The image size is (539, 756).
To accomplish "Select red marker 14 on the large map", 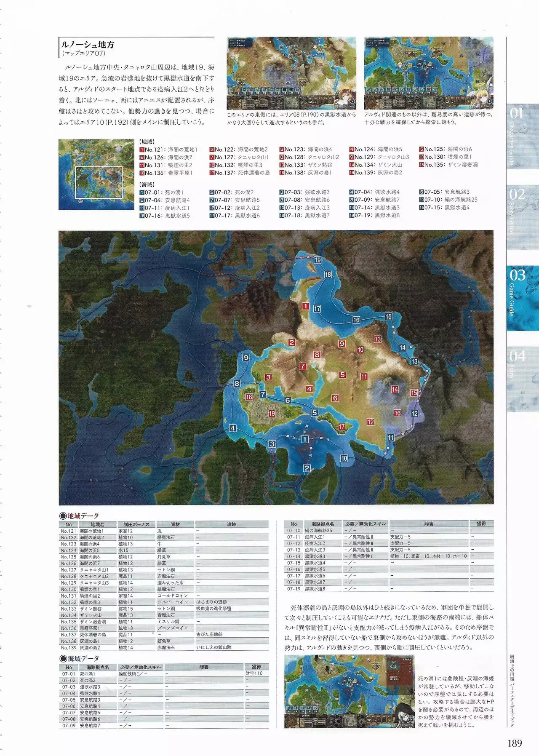I will 395,389.
